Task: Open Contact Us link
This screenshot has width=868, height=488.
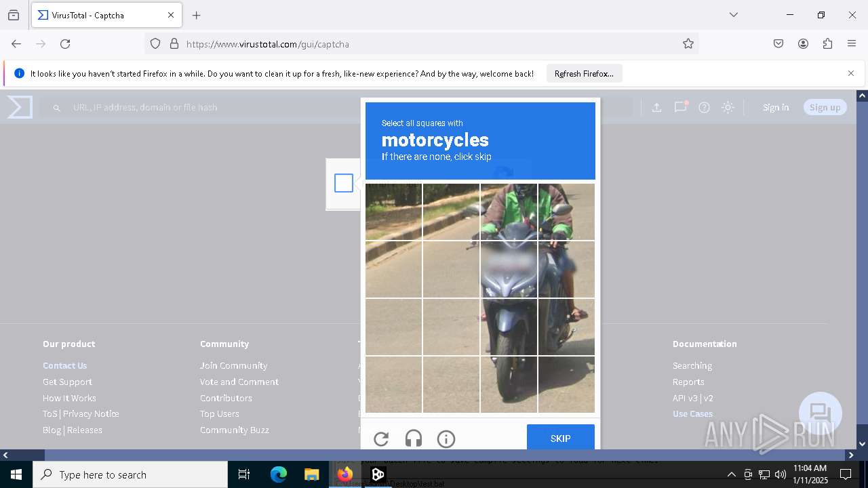Action: click(x=65, y=365)
